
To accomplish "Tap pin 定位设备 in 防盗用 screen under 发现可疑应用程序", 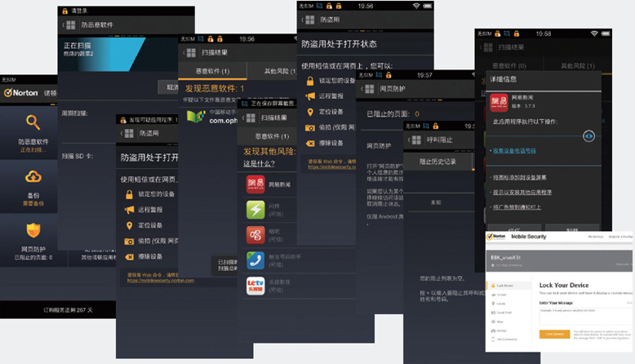I will (129, 225).
